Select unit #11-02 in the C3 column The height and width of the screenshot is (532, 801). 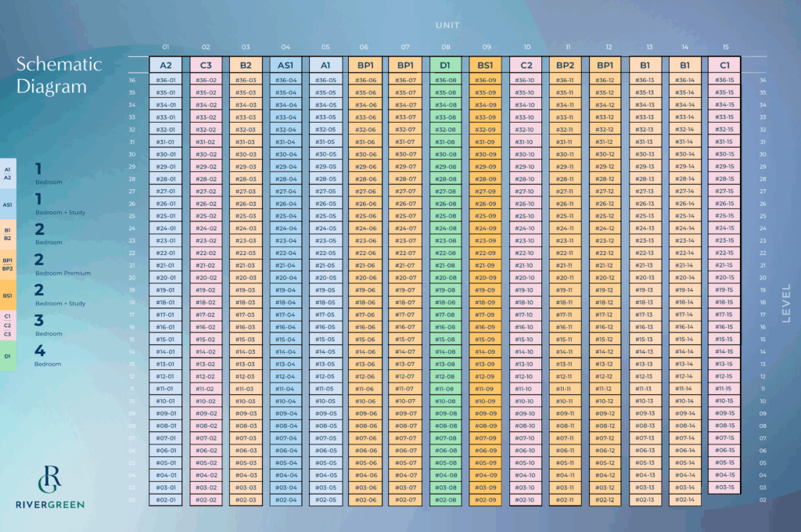point(205,389)
